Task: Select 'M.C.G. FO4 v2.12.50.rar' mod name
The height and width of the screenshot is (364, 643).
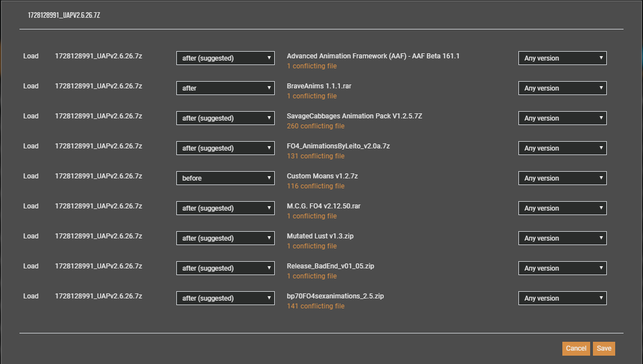Action: click(x=323, y=206)
